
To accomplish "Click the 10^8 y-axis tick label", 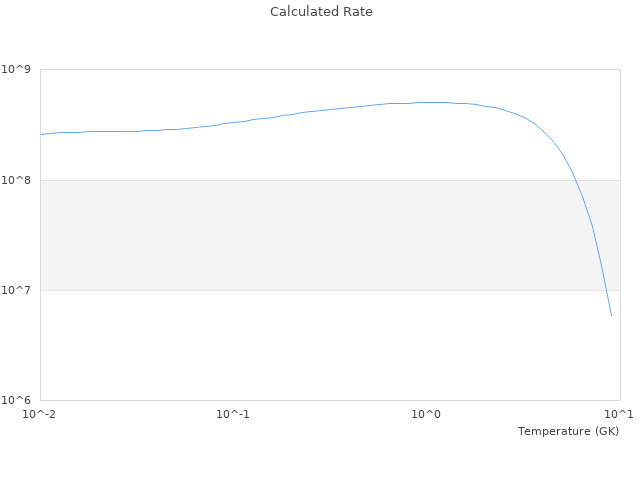I will pyautogui.click(x=18, y=180).
